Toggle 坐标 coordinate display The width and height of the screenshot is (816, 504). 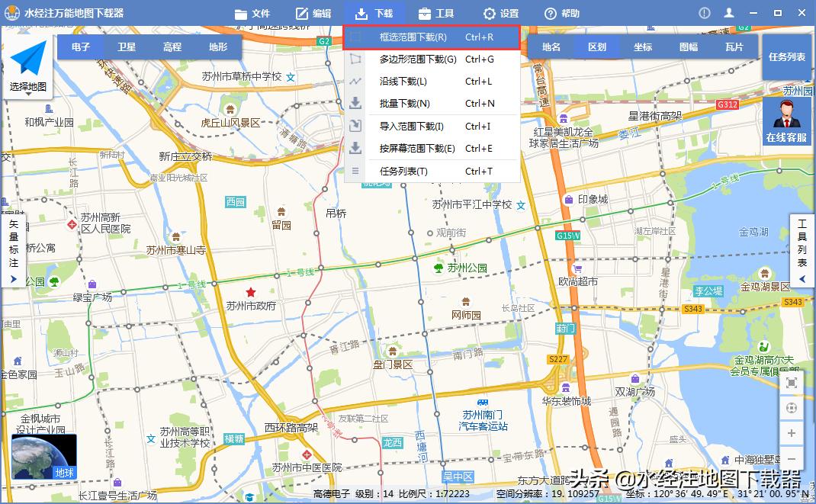coord(643,47)
